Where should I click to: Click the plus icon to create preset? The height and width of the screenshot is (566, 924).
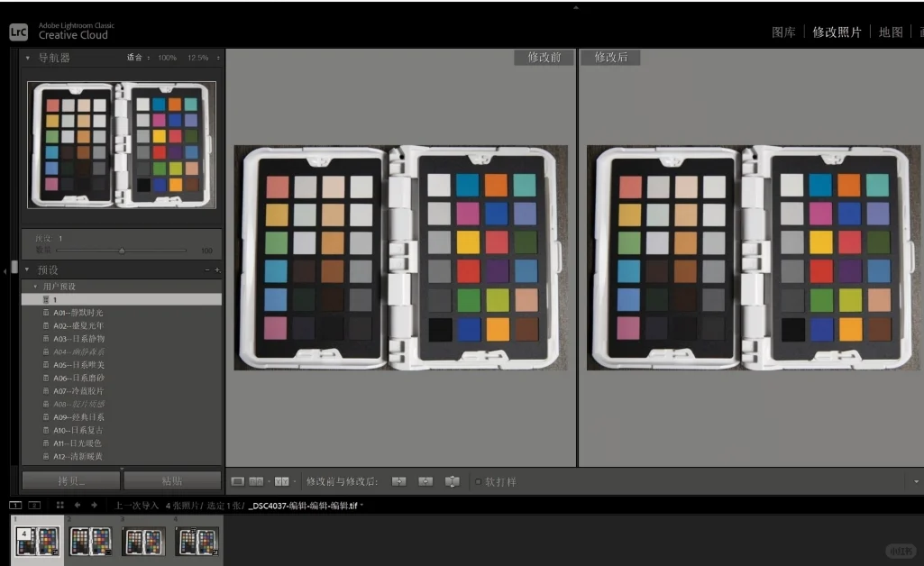(x=217, y=269)
